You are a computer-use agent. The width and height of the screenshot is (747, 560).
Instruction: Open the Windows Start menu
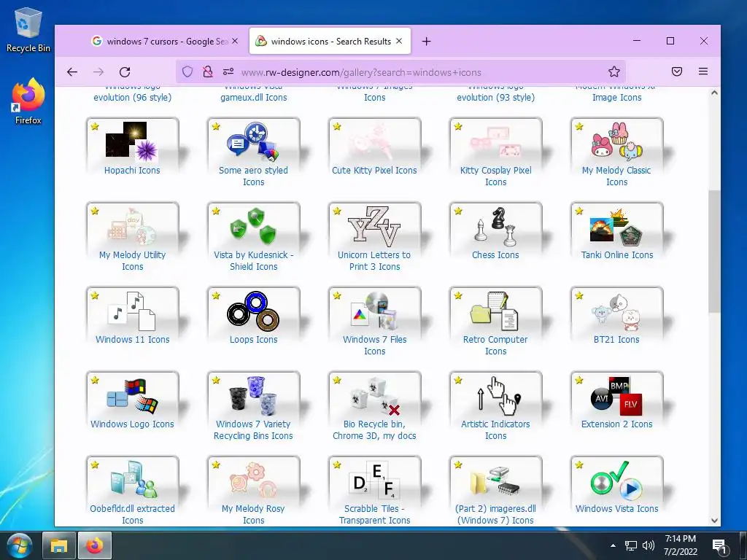click(x=19, y=545)
